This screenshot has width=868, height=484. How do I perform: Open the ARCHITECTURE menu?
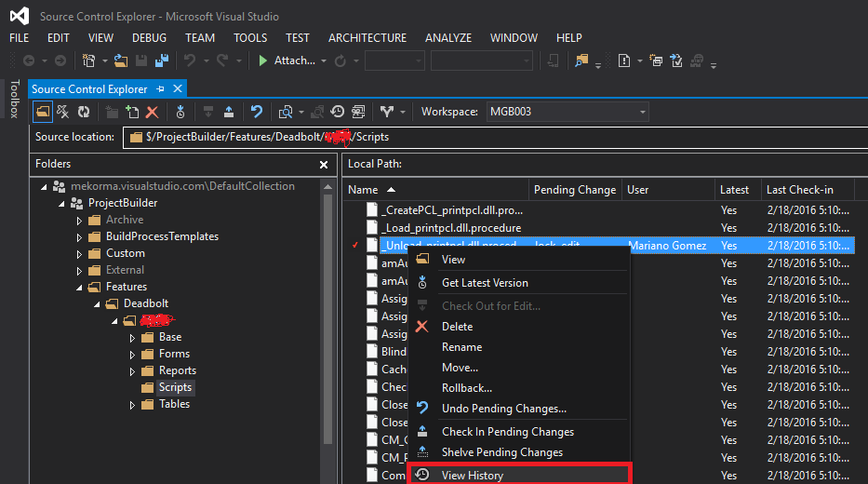[x=367, y=37]
